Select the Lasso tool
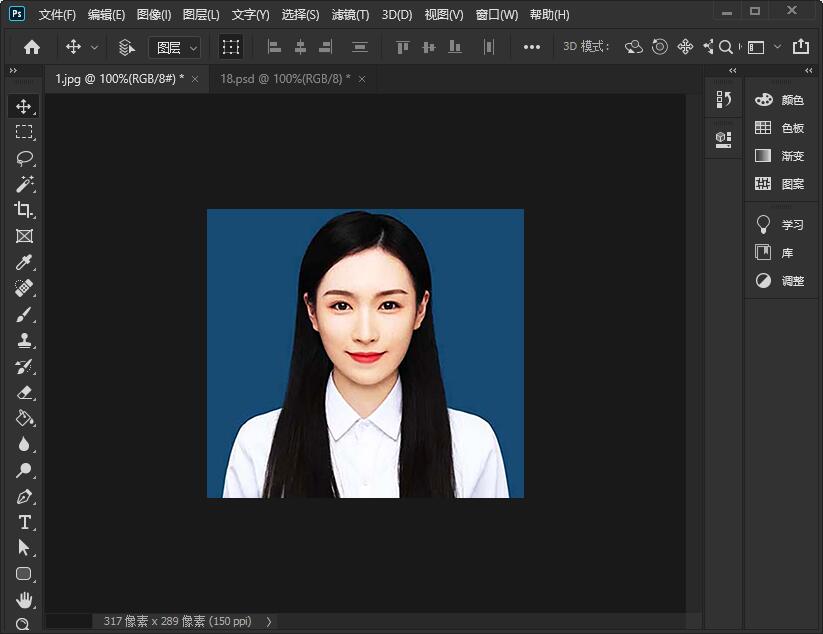 pyautogui.click(x=24, y=158)
